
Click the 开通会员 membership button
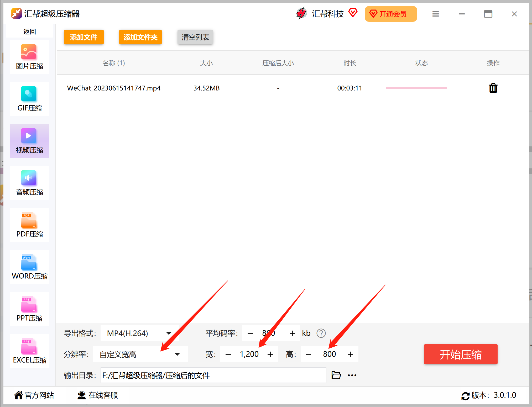click(x=391, y=14)
